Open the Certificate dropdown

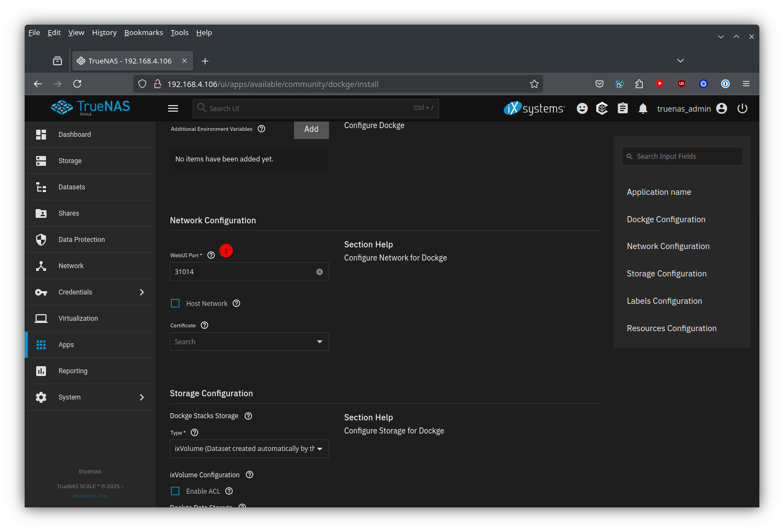coord(249,342)
